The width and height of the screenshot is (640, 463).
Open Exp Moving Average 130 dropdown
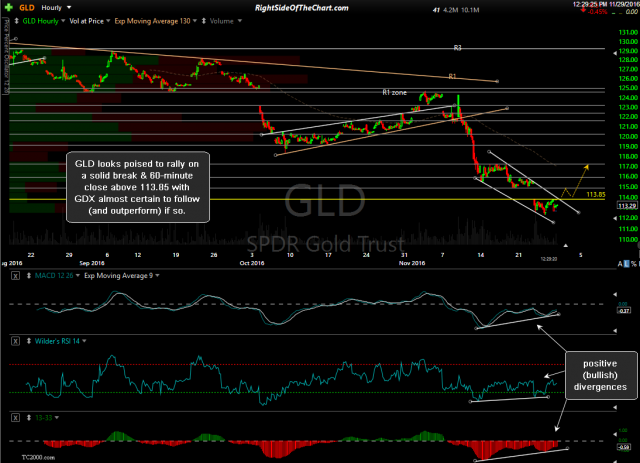(x=195, y=21)
